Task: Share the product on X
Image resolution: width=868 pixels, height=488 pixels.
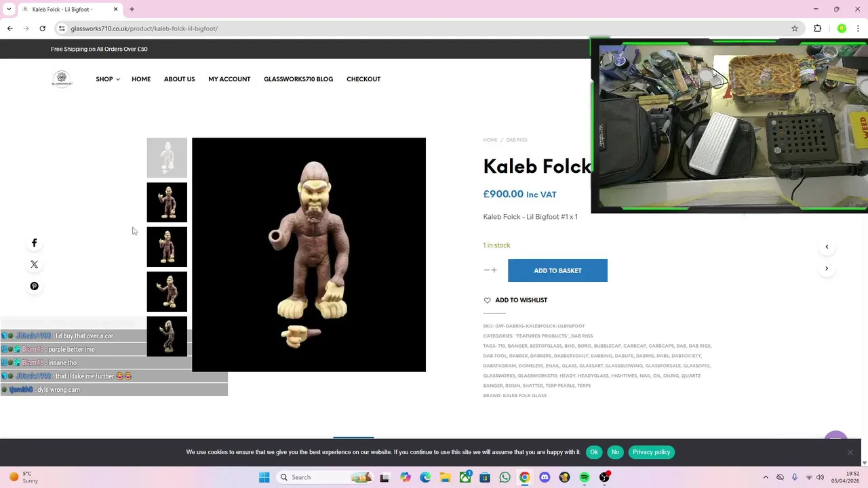Action: pyautogui.click(x=35, y=264)
